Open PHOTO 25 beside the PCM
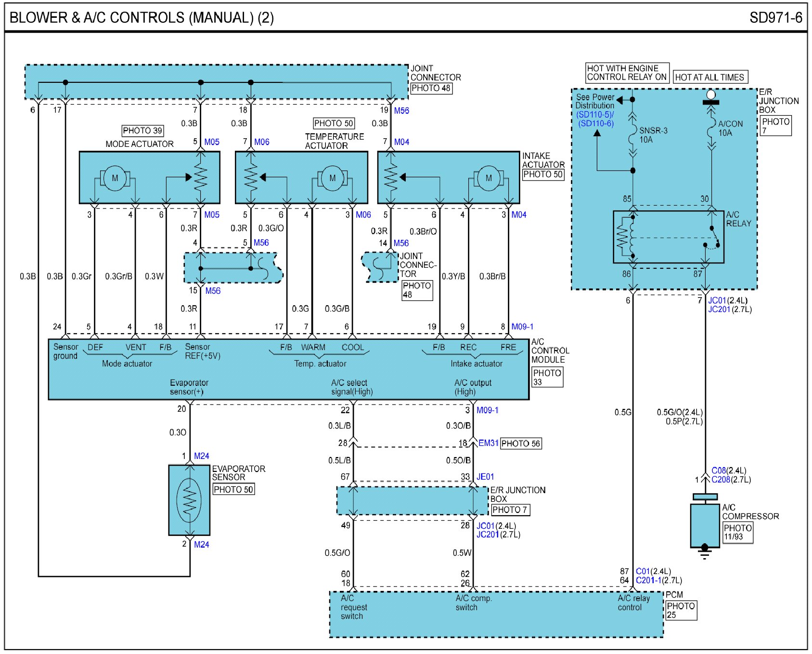 coord(681,610)
